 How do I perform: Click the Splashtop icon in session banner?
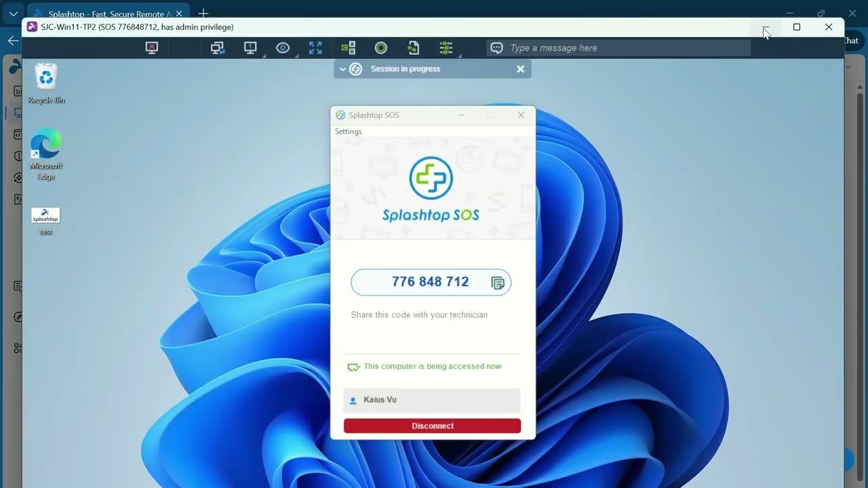(356, 69)
